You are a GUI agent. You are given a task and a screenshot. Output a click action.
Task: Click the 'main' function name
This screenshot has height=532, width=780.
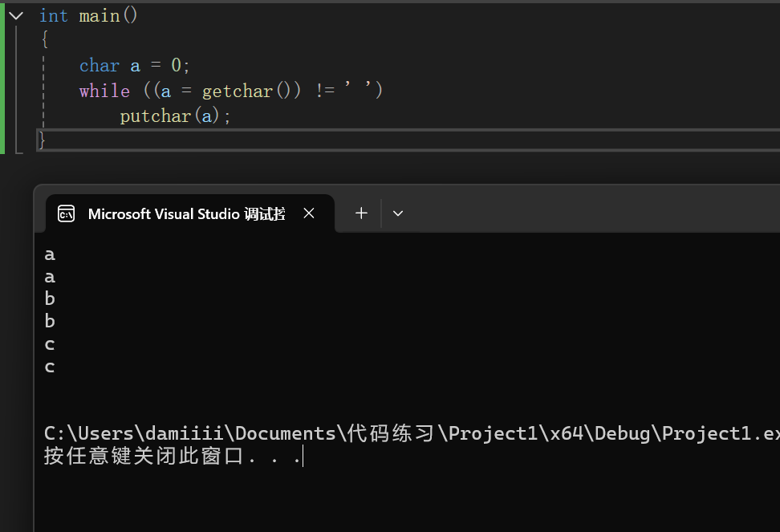pyautogui.click(x=100, y=16)
